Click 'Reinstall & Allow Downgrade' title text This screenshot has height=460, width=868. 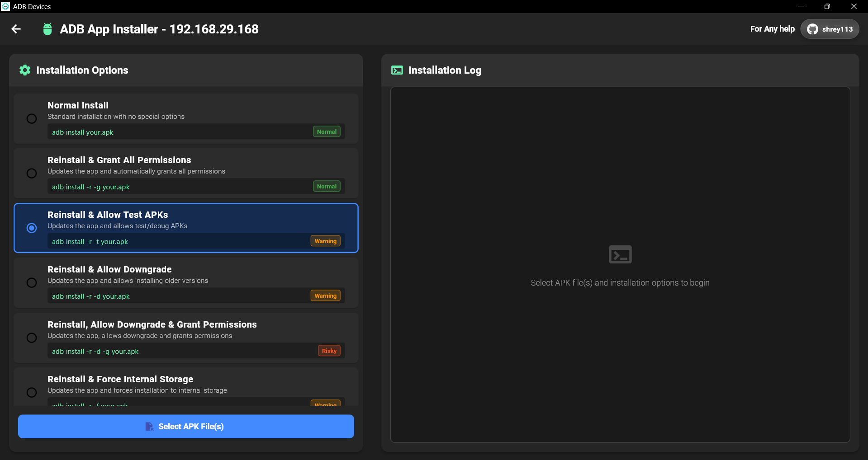coord(109,269)
